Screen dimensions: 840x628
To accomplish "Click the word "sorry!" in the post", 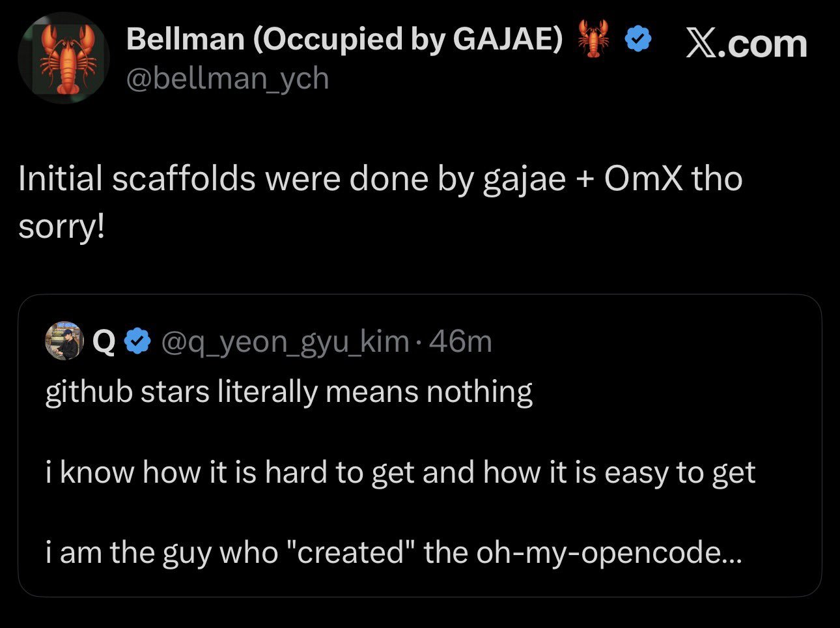I will point(61,226).
